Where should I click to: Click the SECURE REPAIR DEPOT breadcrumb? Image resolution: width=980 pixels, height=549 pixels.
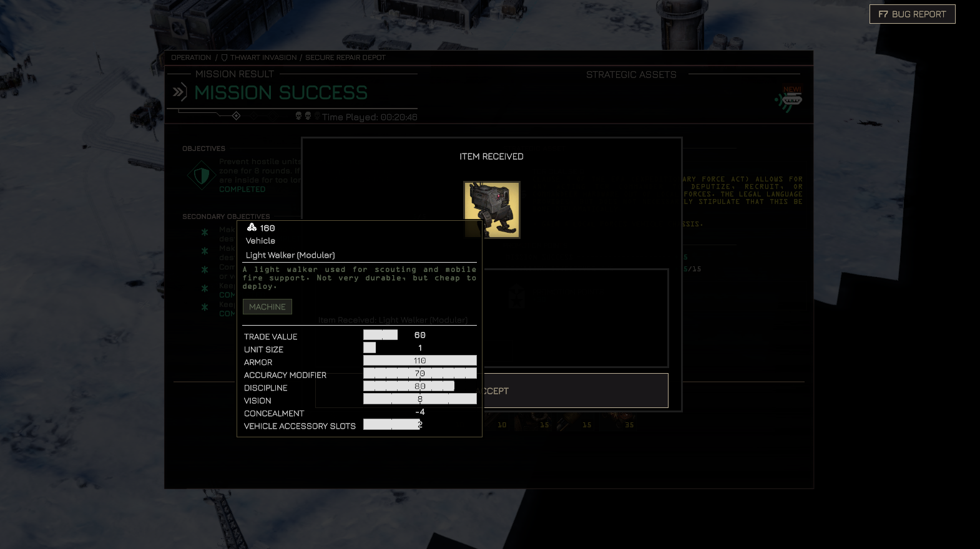(x=345, y=57)
